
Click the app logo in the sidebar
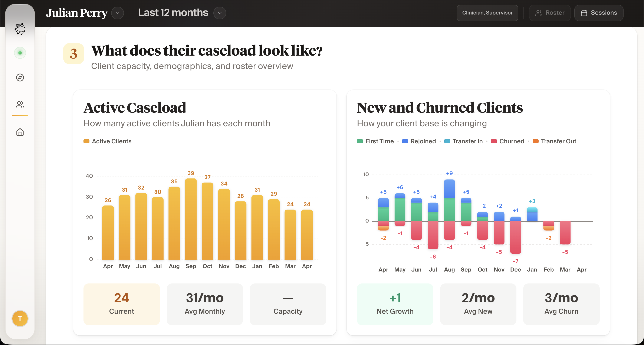(20, 29)
